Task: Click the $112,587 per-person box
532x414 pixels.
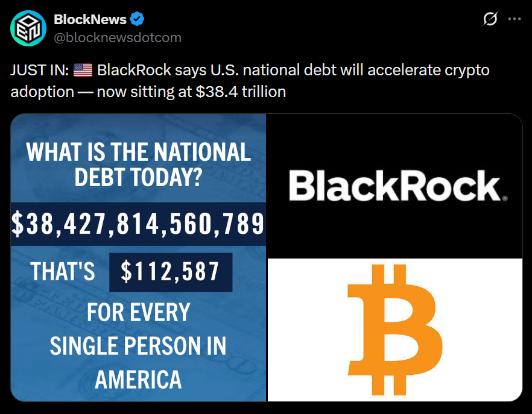Action: (170, 272)
